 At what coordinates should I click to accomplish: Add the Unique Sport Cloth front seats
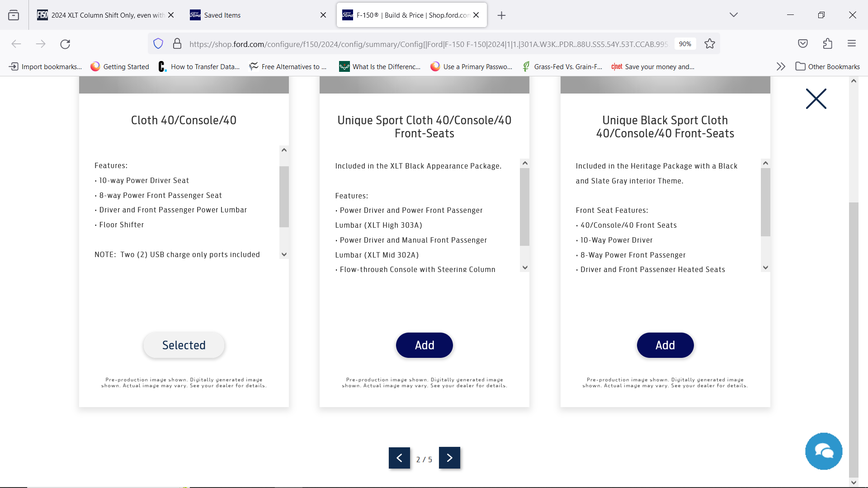[424, 345]
